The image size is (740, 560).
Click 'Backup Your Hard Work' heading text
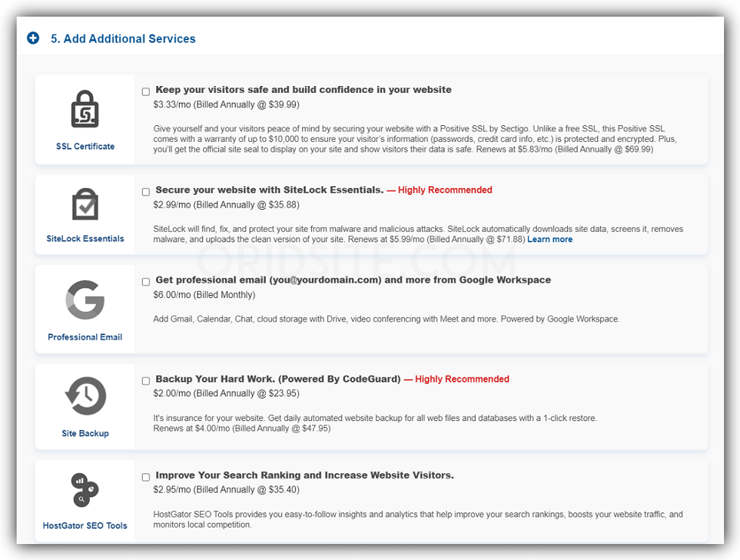(278, 379)
